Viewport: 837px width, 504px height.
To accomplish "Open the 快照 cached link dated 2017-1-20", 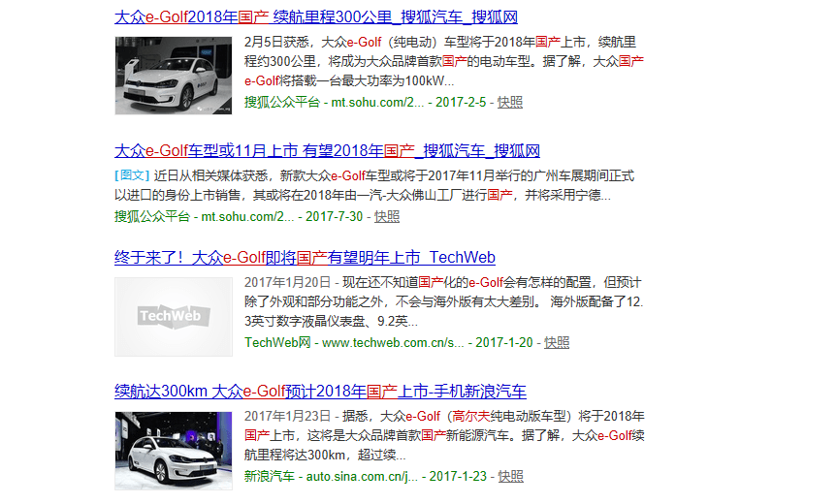I will coord(557,342).
